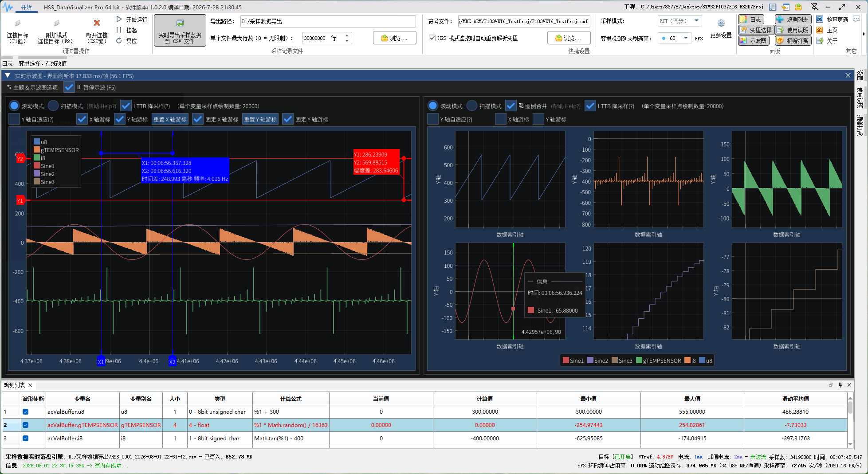
Task: Switch to 变量选择、在线取值 tab
Action: tap(43, 63)
